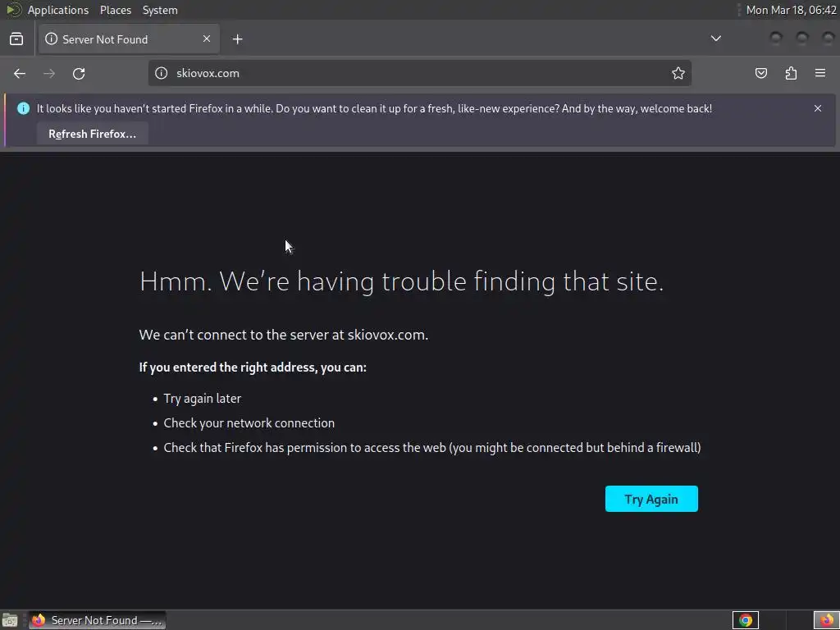Viewport: 840px width, 630px height.
Task: Click the clock showing Mon Mar 18
Action: (792, 10)
